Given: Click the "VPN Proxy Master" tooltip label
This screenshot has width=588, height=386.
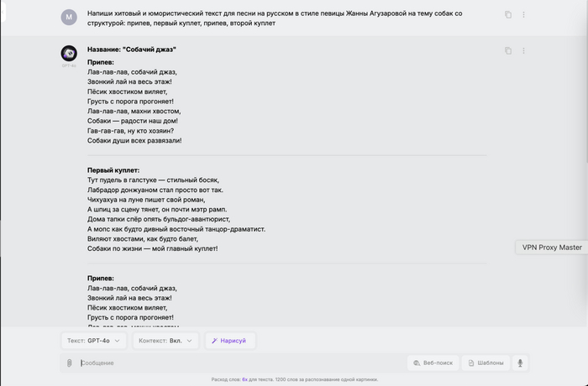Looking at the screenshot, I should [x=551, y=248].
